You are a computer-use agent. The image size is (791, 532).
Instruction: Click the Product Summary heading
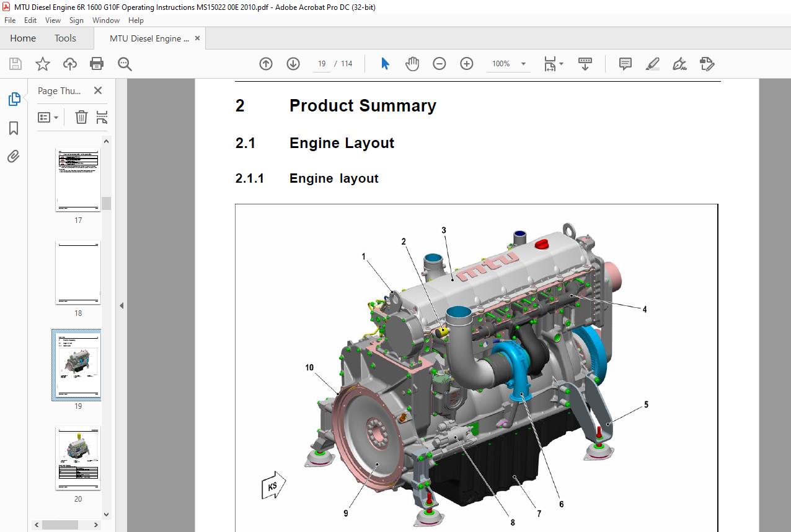pos(363,106)
